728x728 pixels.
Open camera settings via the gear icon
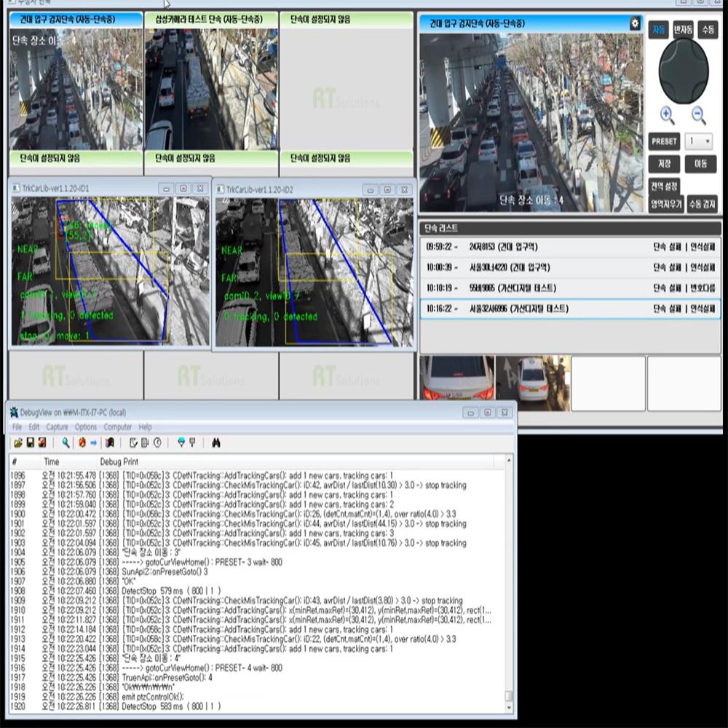(x=633, y=23)
